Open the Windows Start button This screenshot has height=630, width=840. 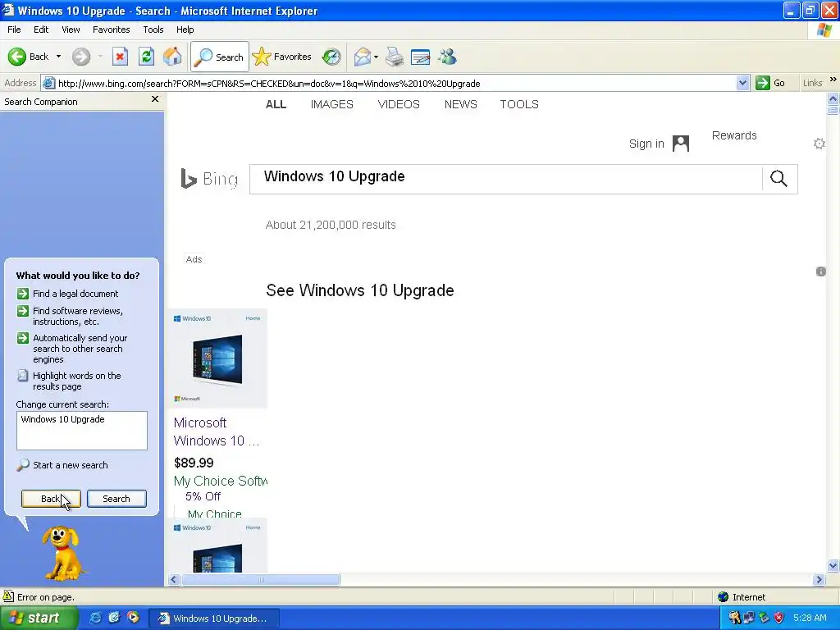39,618
